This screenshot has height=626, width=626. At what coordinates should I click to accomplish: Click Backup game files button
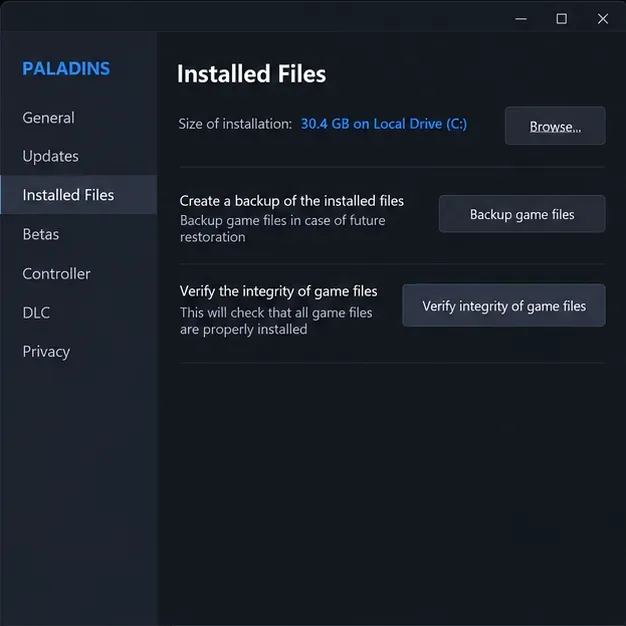pyautogui.click(x=522, y=214)
